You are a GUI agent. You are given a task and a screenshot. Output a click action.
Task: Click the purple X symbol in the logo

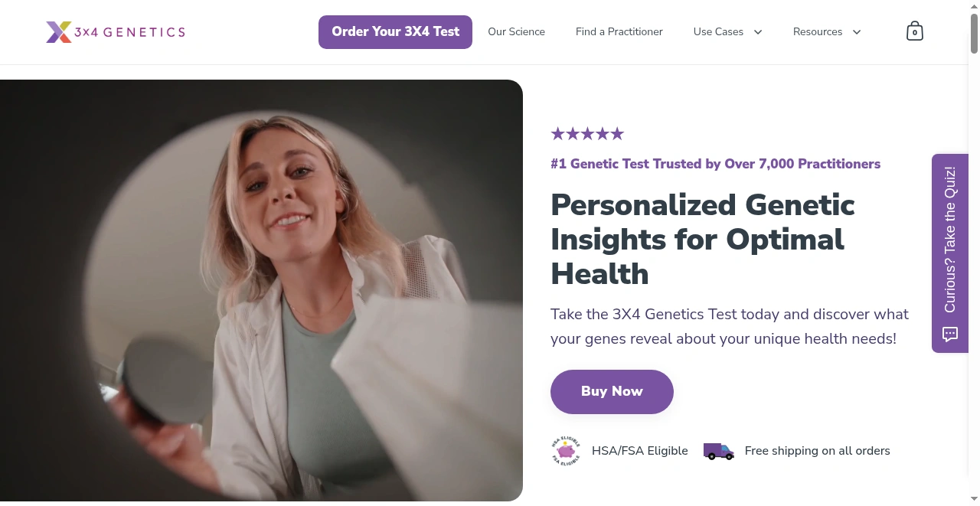click(x=58, y=31)
